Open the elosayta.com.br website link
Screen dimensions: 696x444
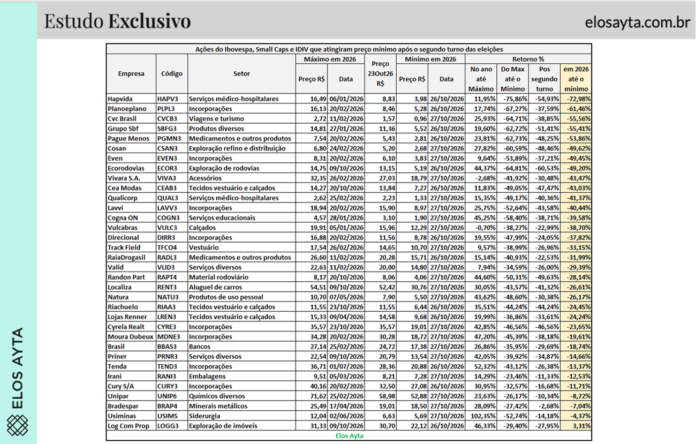pyautogui.click(x=637, y=22)
